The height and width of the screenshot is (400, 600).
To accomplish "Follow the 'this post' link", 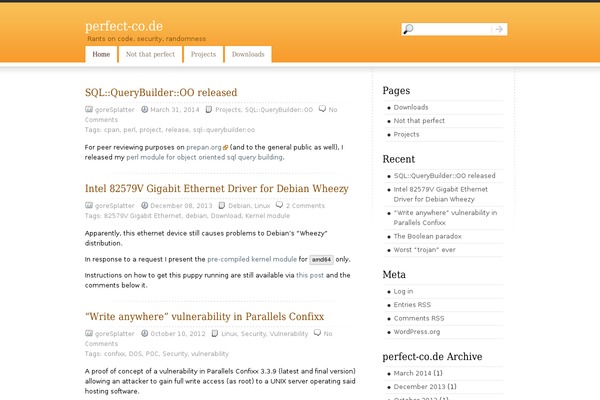I will click(x=310, y=275).
